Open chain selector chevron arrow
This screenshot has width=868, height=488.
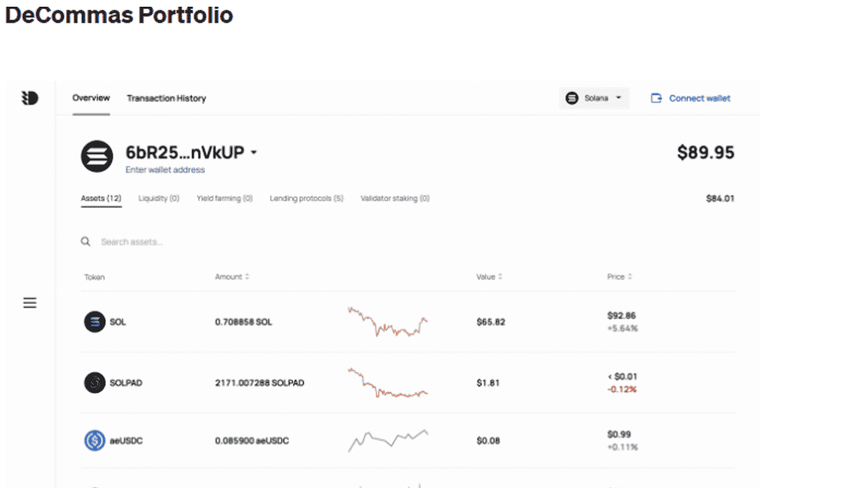pyautogui.click(x=618, y=98)
